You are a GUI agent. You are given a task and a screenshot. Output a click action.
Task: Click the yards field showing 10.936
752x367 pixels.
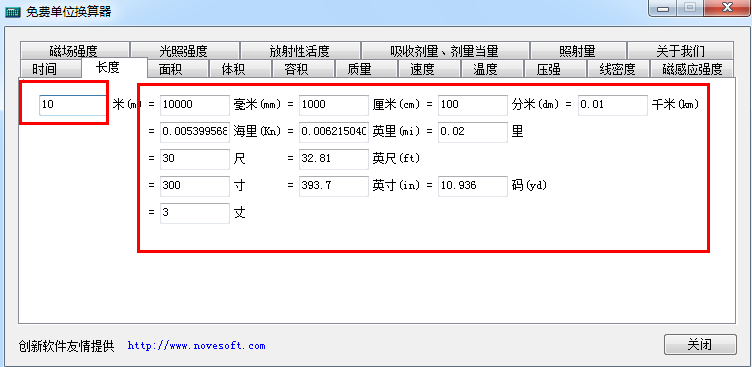(473, 186)
